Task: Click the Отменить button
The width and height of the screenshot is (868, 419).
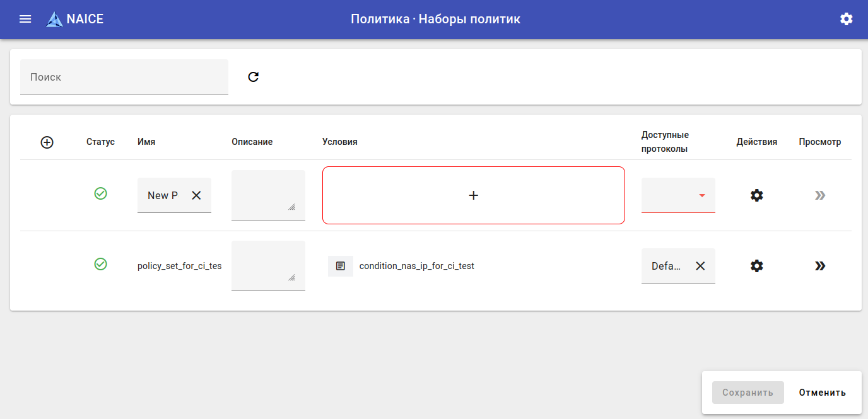Action: click(x=822, y=393)
